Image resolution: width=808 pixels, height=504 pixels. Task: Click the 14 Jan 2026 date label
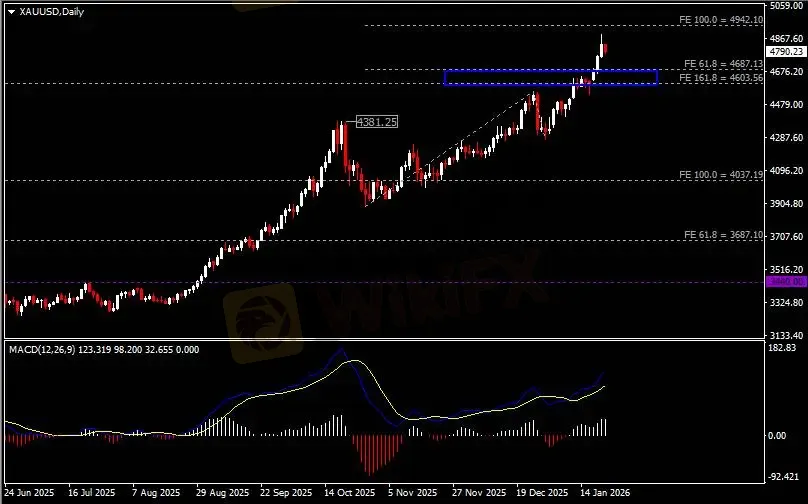[605, 493]
